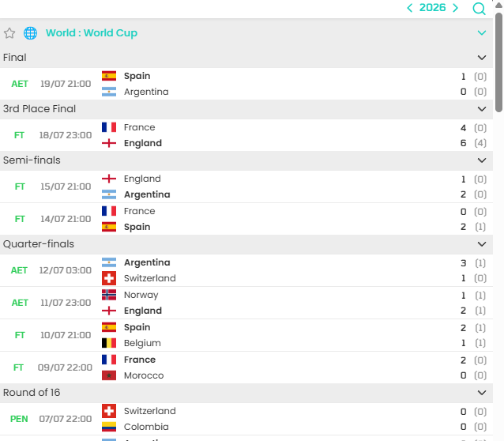504x441 pixels.
Task: Collapse the Quarter-finals section
Action: coord(482,244)
